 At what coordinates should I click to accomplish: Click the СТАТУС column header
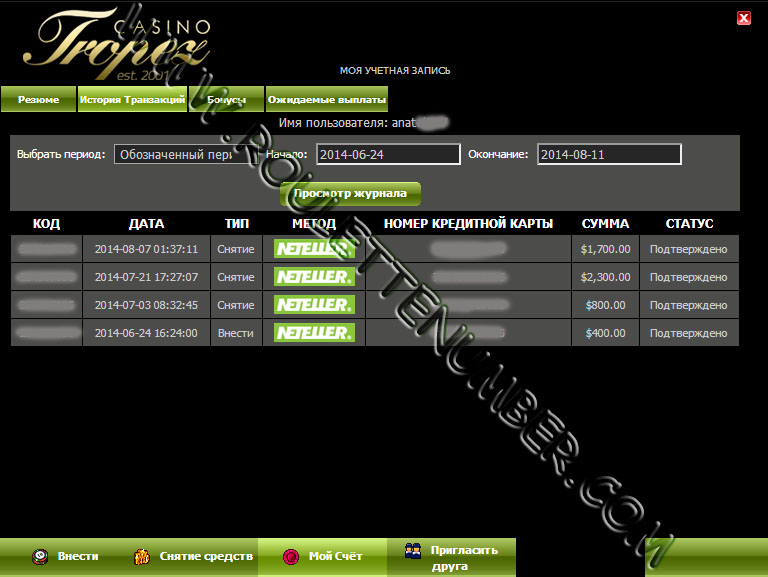click(689, 224)
